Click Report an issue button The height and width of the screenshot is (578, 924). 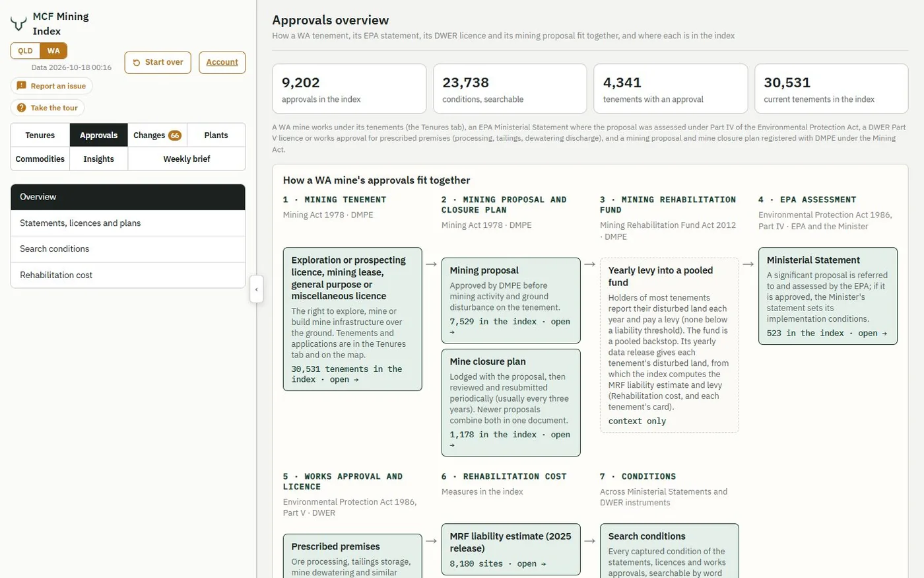[x=51, y=86]
